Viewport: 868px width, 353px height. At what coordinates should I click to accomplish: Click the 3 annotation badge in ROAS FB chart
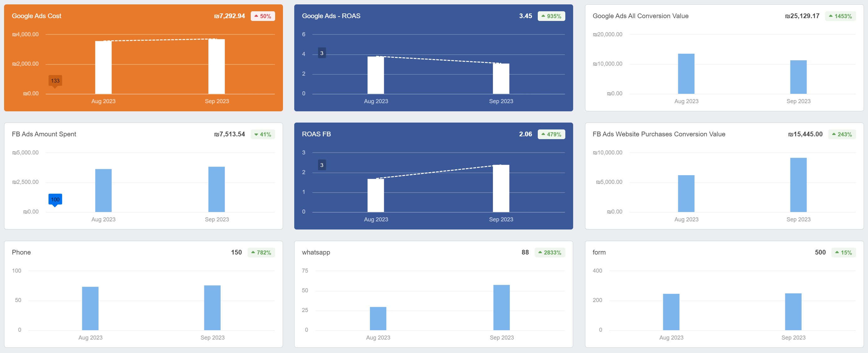click(x=322, y=165)
